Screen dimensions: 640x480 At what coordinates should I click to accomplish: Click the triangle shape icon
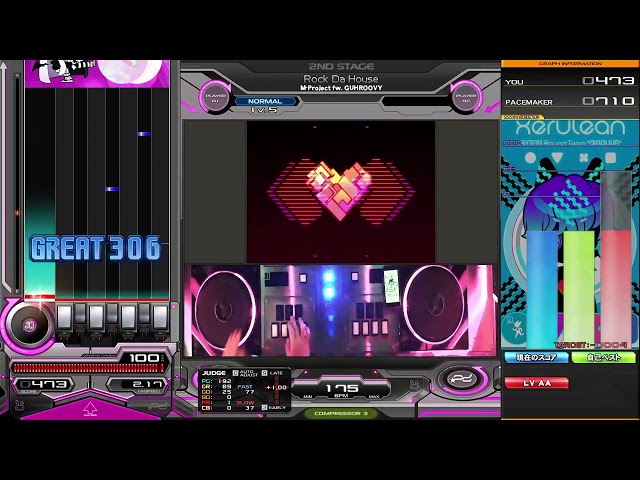pos(557,158)
